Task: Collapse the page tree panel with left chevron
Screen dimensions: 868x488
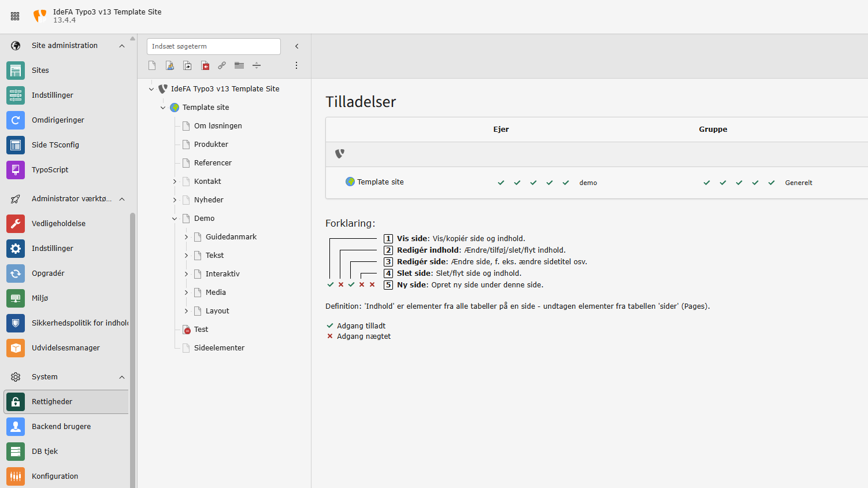Action: coord(297,46)
